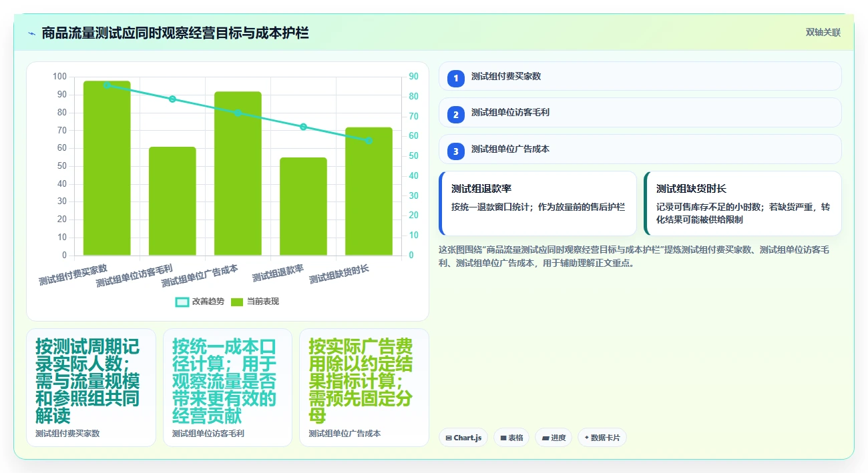Click the bar for 测试组单位访客毛利
This screenshot has width=868, height=473.
172,201
